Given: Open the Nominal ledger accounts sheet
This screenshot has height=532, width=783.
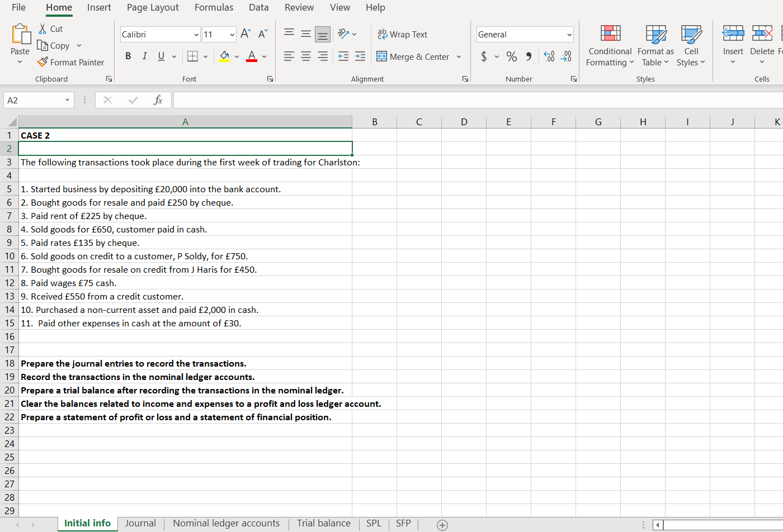Looking at the screenshot, I should click(226, 524).
